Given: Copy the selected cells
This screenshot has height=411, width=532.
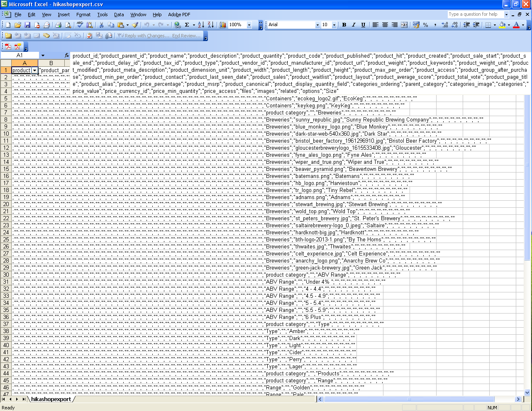Looking at the screenshot, I should (x=110, y=25).
